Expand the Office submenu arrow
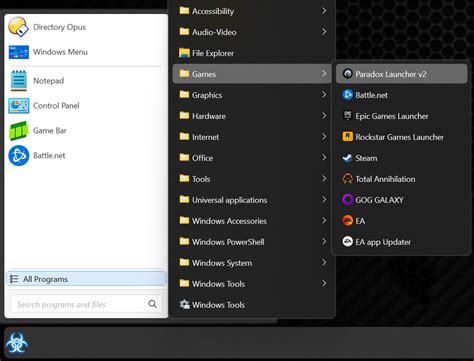The image size is (474, 361). [324, 158]
